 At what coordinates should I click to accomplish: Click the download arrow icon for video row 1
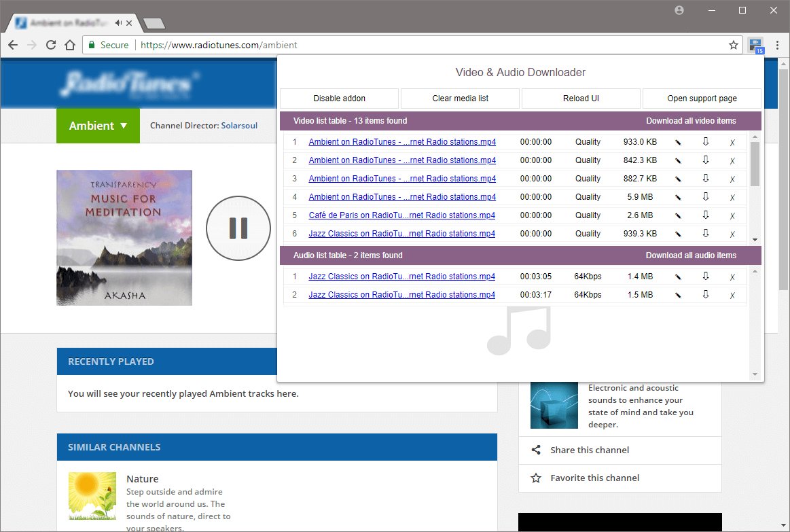pyautogui.click(x=706, y=141)
